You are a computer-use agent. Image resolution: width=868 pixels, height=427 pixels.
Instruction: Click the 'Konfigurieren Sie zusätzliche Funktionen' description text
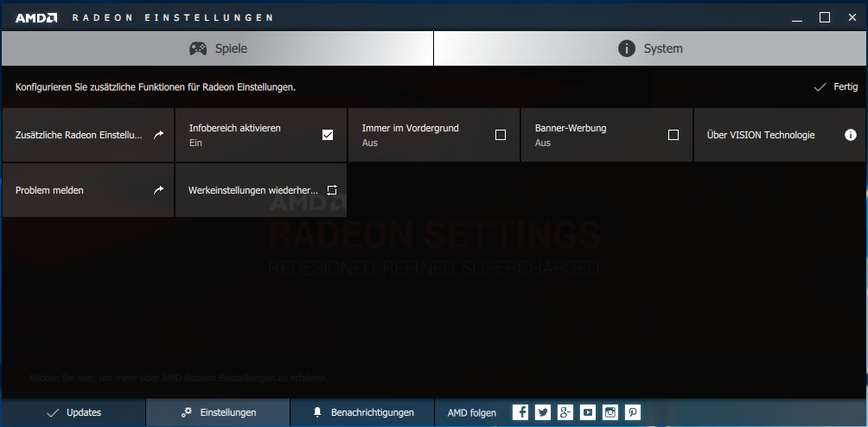156,87
